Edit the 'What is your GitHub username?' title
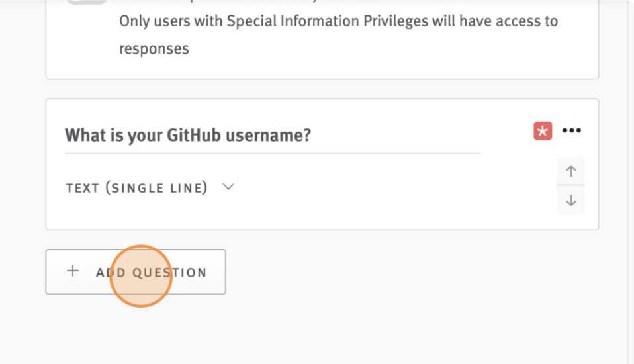 tap(273, 136)
